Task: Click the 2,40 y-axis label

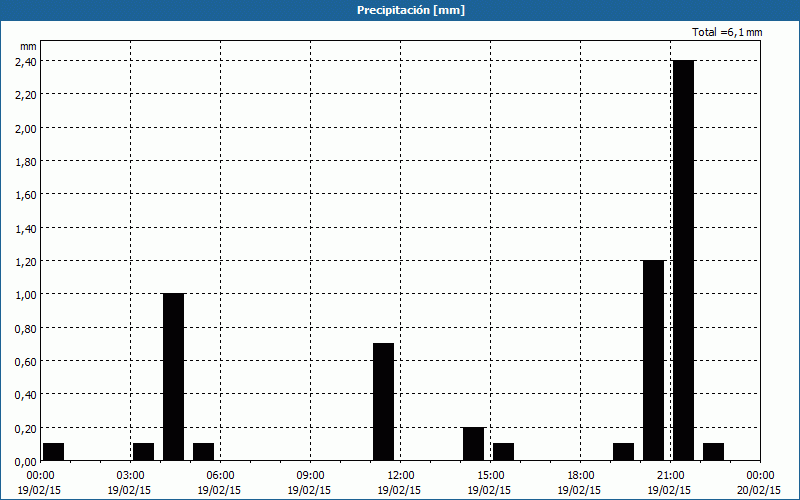Action: (26, 61)
